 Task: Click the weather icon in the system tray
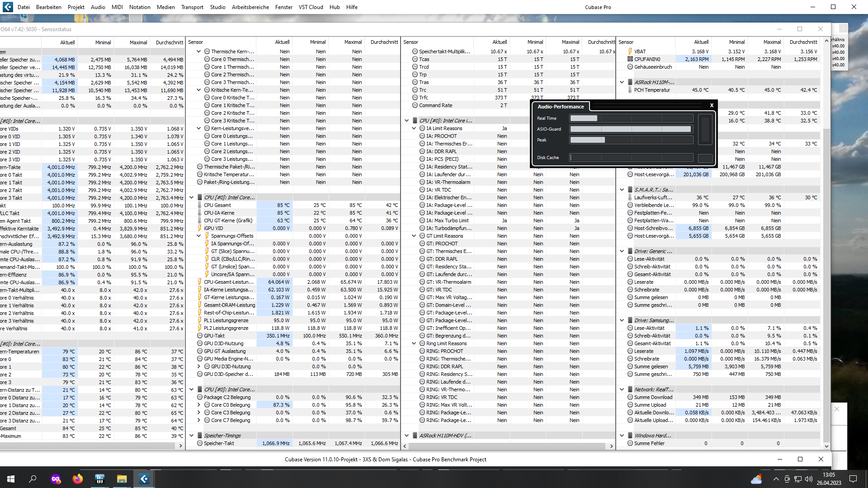(x=756, y=479)
